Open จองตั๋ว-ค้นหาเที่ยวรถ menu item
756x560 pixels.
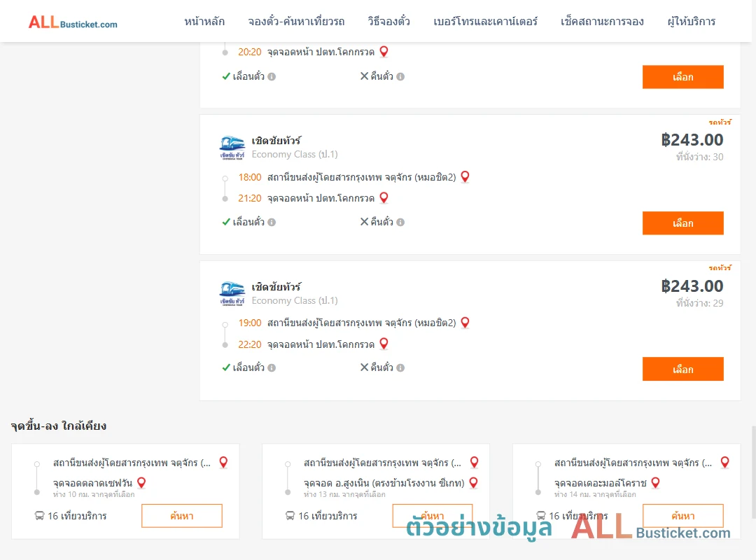pyautogui.click(x=296, y=22)
